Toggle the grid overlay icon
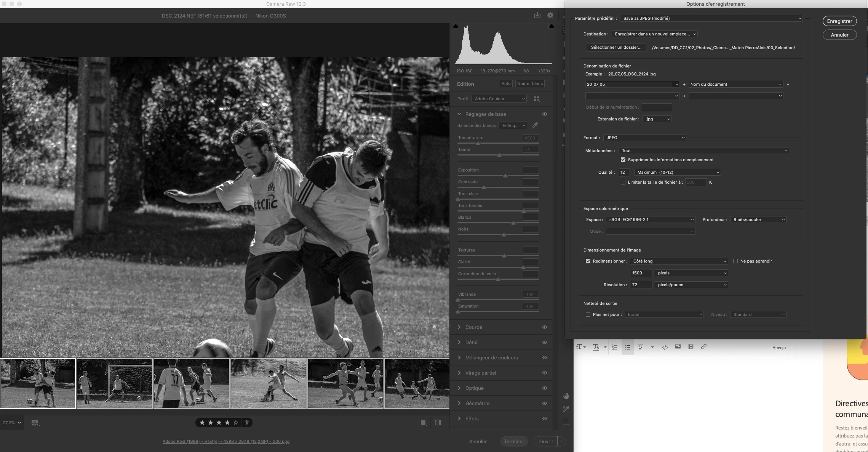This screenshot has width=868, height=452. (566, 422)
